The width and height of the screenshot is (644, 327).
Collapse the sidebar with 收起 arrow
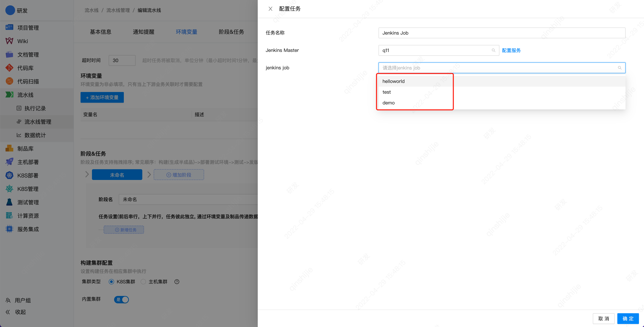(8, 312)
